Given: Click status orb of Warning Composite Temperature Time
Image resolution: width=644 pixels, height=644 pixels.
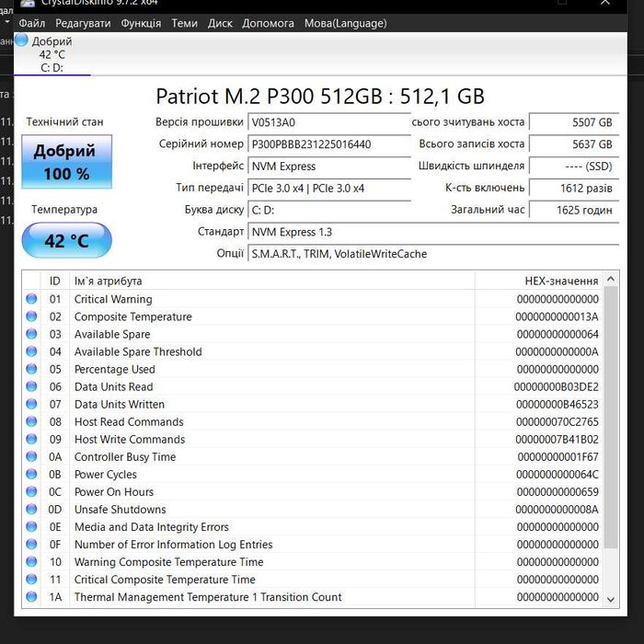Looking at the screenshot, I should 31,561.
